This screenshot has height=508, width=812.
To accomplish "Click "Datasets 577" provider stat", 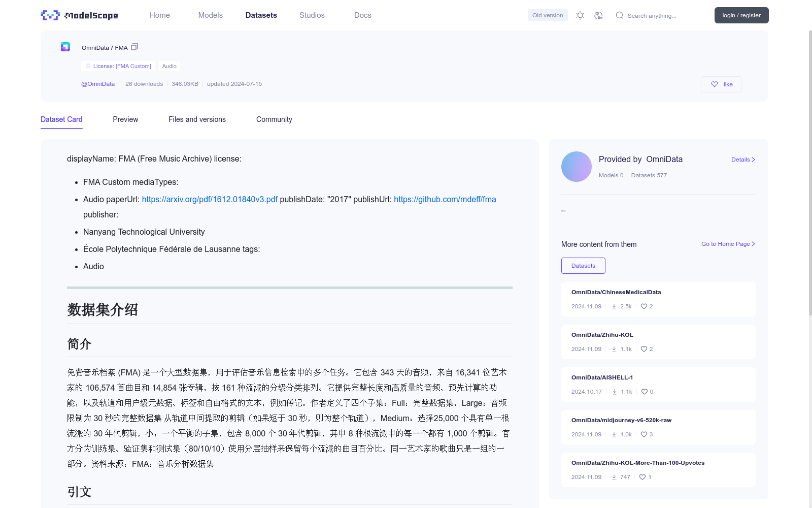I will 649,175.
